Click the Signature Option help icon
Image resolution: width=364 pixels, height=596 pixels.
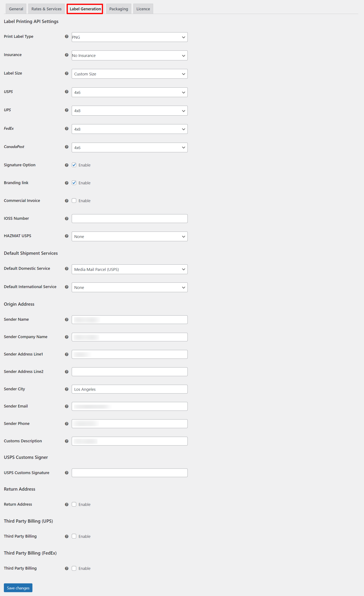click(x=67, y=165)
